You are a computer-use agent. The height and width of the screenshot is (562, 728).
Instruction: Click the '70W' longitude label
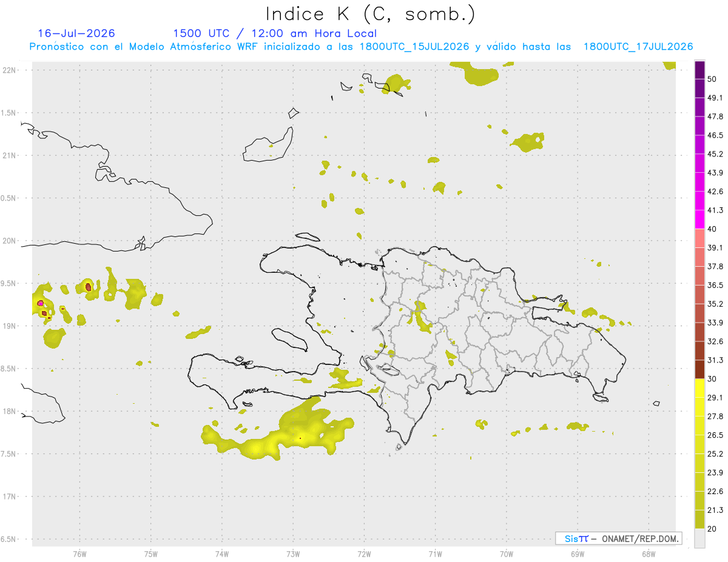tap(506, 554)
